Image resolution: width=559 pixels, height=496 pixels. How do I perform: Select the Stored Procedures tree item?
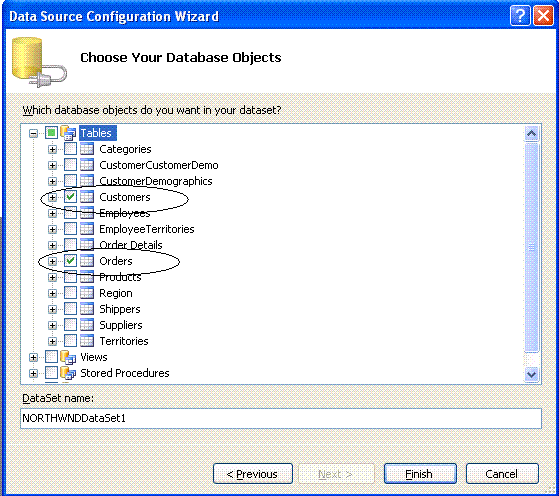(125, 373)
